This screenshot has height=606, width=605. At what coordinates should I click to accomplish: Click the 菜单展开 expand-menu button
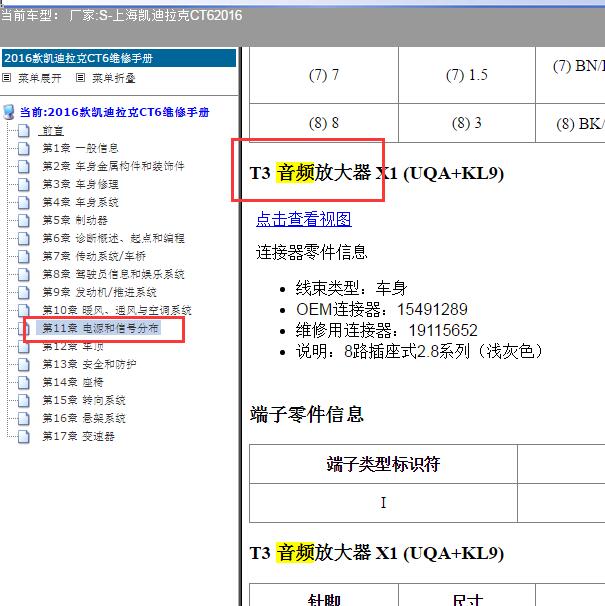[x=39, y=78]
